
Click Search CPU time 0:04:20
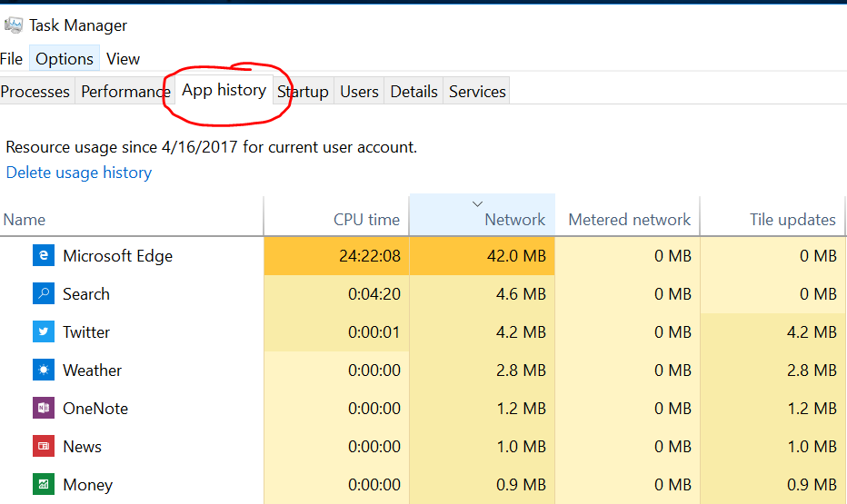click(x=374, y=293)
